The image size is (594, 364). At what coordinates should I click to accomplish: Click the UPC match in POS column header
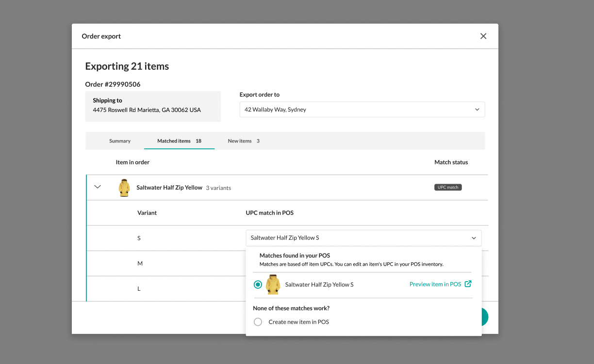tap(270, 213)
